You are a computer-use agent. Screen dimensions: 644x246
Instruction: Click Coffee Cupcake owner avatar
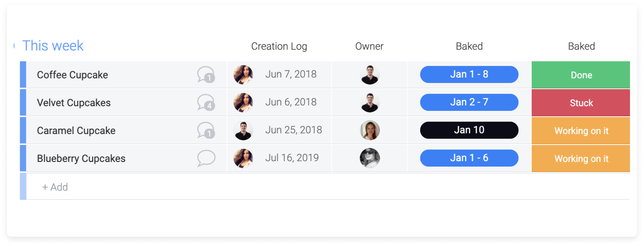pyautogui.click(x=370, y=75)
